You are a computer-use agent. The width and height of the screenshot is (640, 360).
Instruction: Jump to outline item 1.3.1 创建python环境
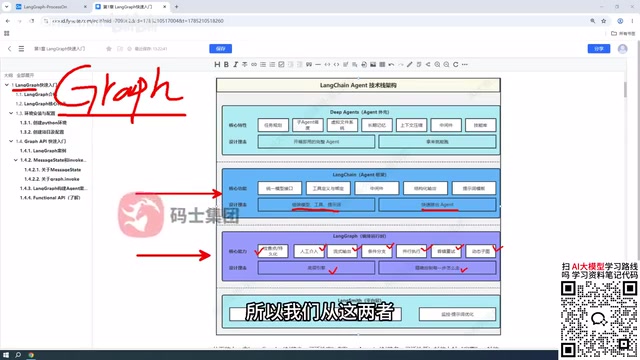43,122
